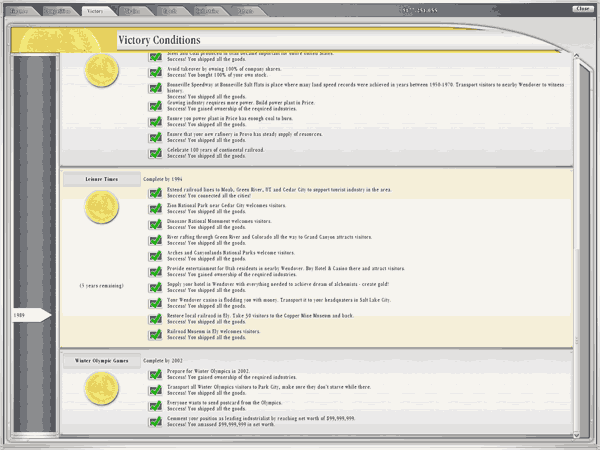600x450 pixels.
Task: Click 'Zion National Park near Cedar City' goal text
Action: [226, 205]
